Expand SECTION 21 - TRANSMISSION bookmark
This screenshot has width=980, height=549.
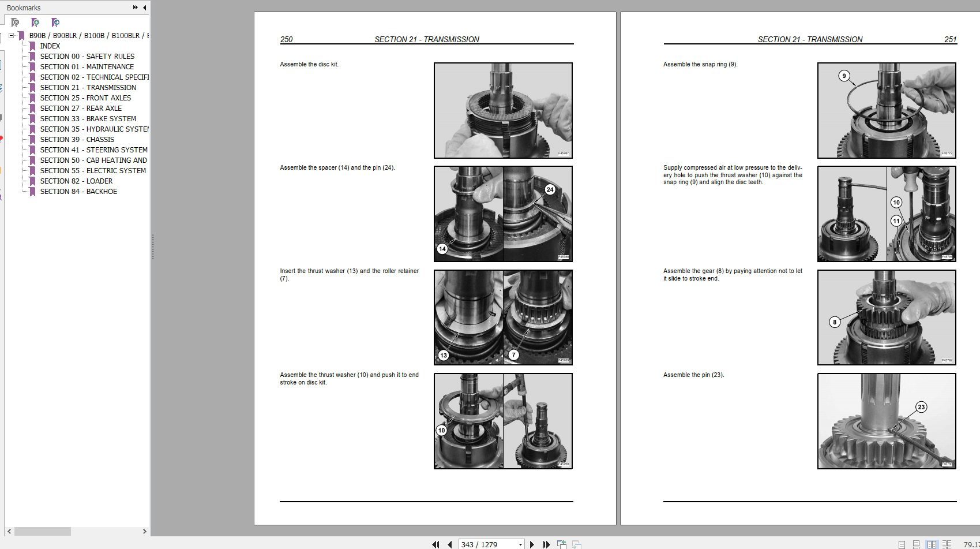[x=88, y=87]
